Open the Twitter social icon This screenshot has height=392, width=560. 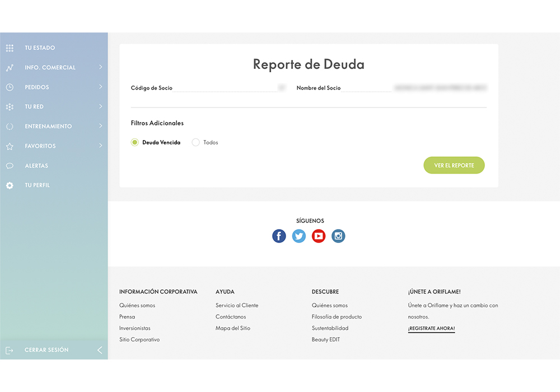pyautogui.click(x=299, y=236)
